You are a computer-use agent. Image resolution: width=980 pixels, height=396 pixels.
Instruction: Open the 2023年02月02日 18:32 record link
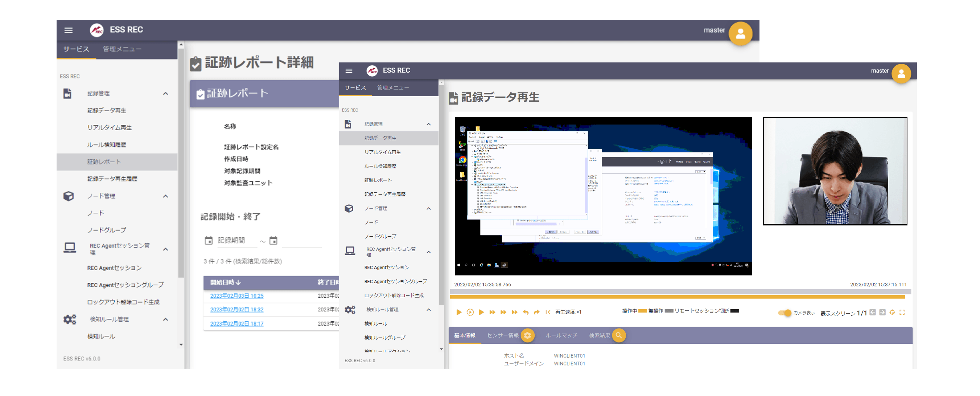click(x=236, y=310)
